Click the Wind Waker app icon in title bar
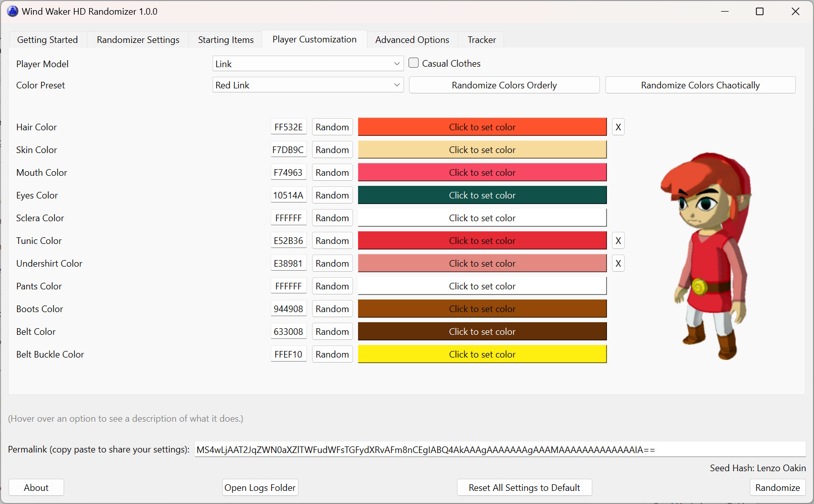Image resolution: width=814 pixels, height=504 pixels. pos(13,11)
